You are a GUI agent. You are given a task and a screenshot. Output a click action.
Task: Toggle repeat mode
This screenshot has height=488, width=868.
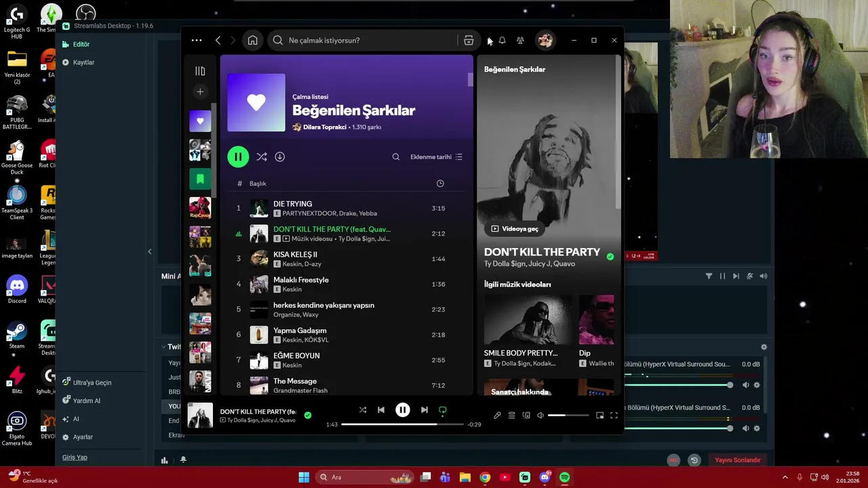click(x=443, y=409)
